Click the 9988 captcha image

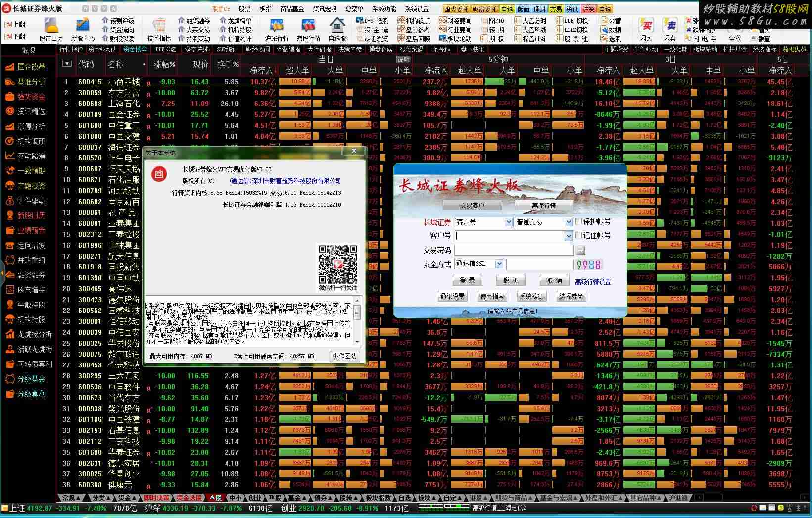(589, 264)
